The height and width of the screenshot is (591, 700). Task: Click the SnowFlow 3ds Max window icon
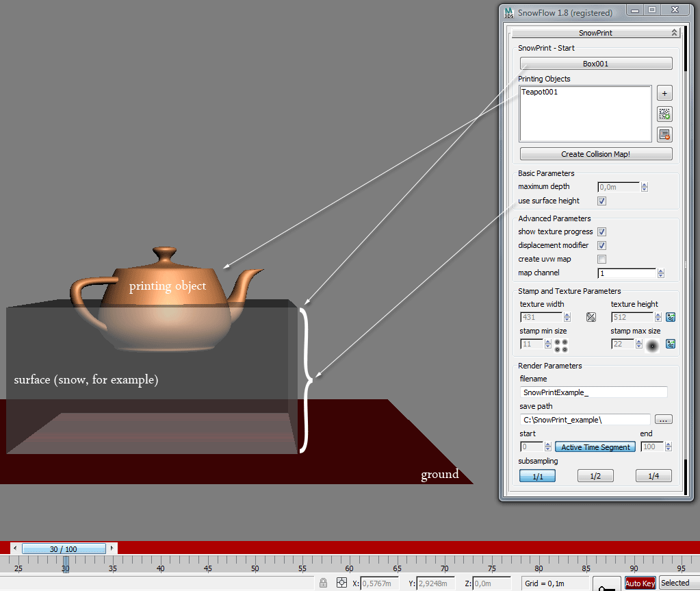tap(509, 12)
